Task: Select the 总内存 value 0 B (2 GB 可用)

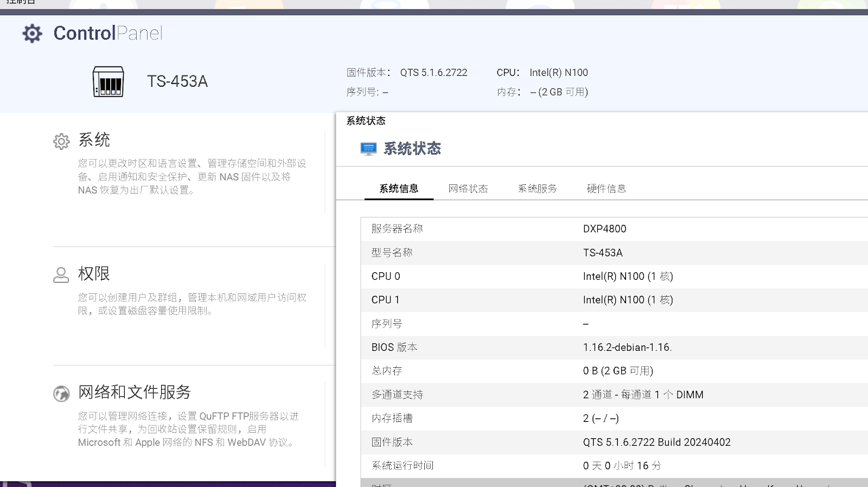Action: click(618, 371)
